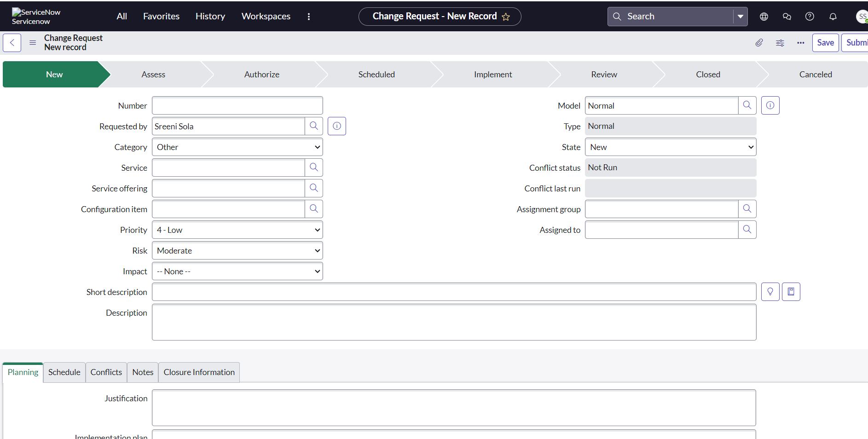The image size is (868, 439).
Task: Click the notifications bell icon
Action: (833, 17)
